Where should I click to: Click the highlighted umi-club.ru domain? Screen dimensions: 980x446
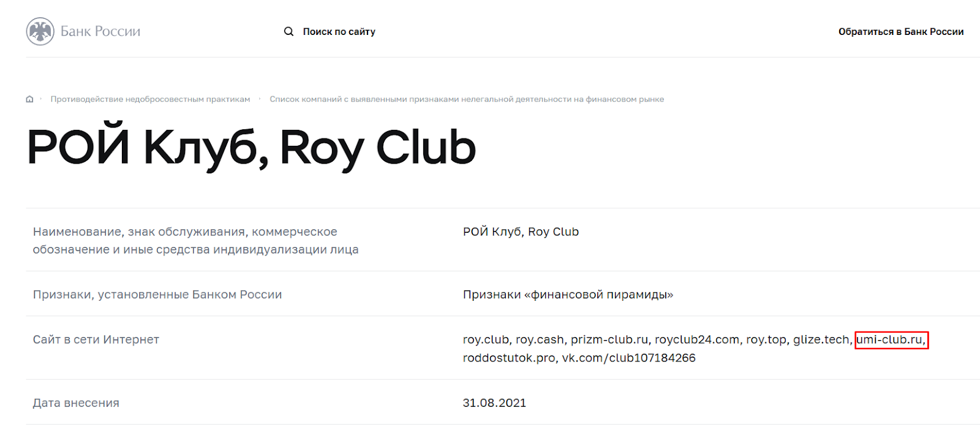point(891,339)
